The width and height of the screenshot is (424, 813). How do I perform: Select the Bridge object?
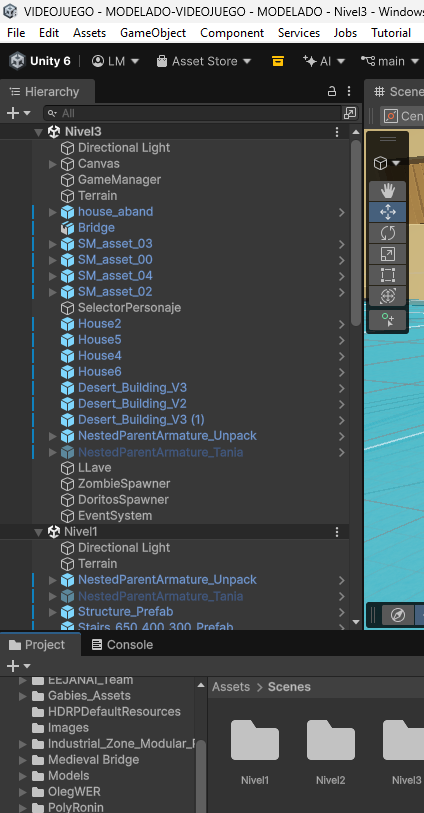(x=96, y=228)
